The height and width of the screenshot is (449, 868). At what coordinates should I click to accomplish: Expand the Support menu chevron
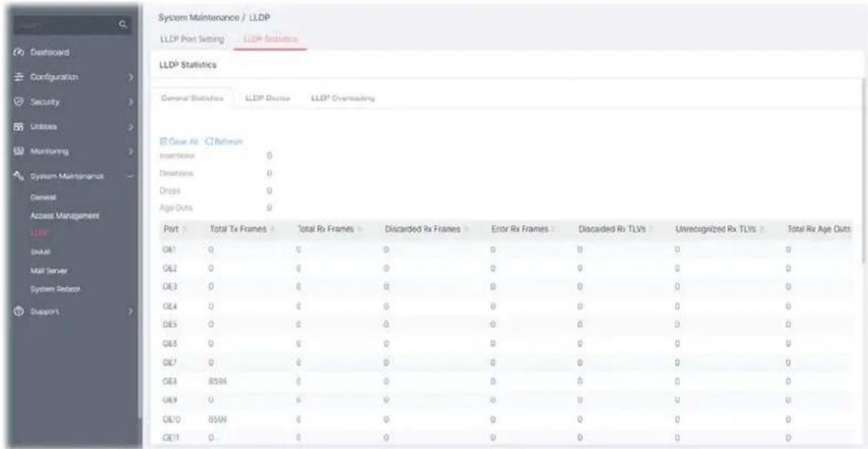130,312
